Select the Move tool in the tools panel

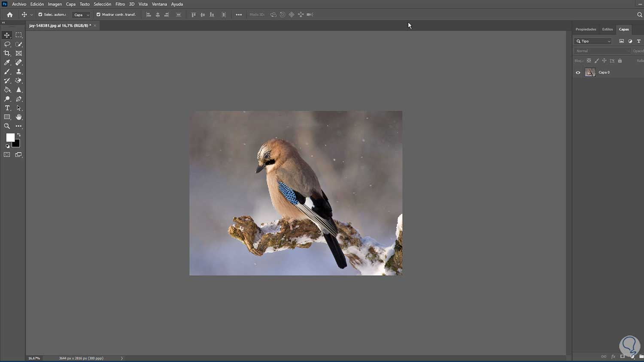(7, 35)
